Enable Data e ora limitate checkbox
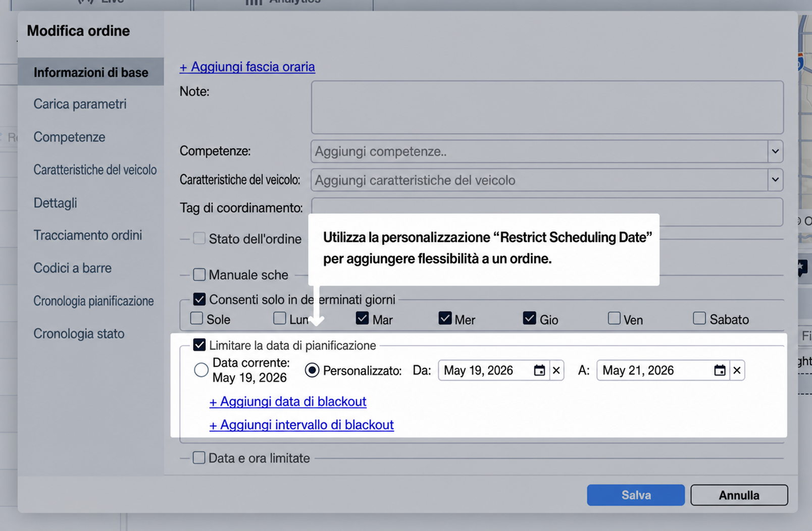Image resolution: width=812 pixels, height=531 pixels. pyautogui.click(x=199, y=458)
